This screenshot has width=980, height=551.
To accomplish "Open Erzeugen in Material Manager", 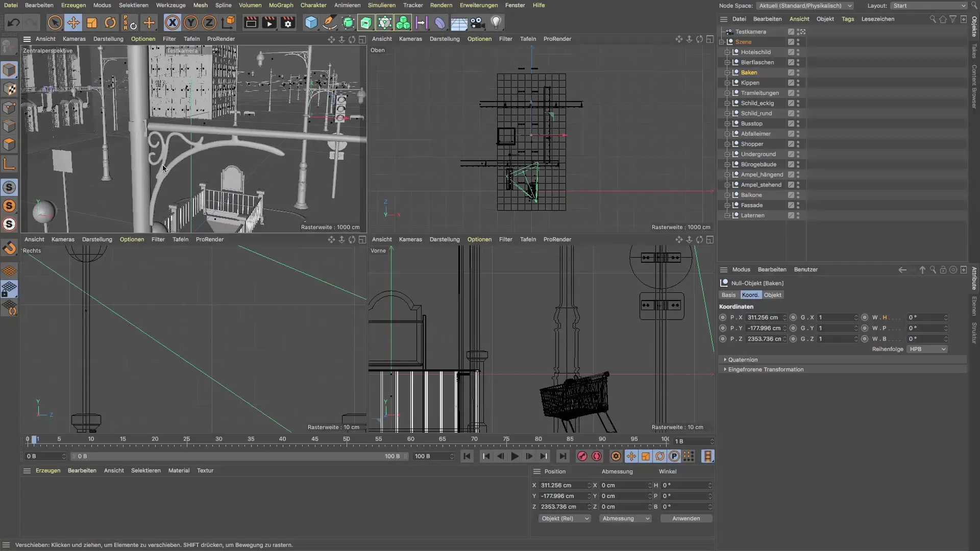I will [48, 470].
